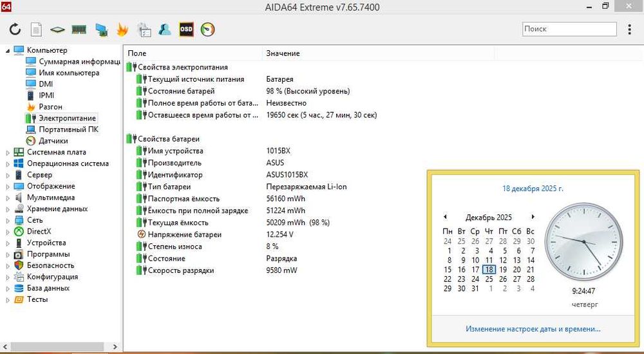Viewport: 644px width, 354px height.
Task: Click the Значение column header
Action: 378,53
